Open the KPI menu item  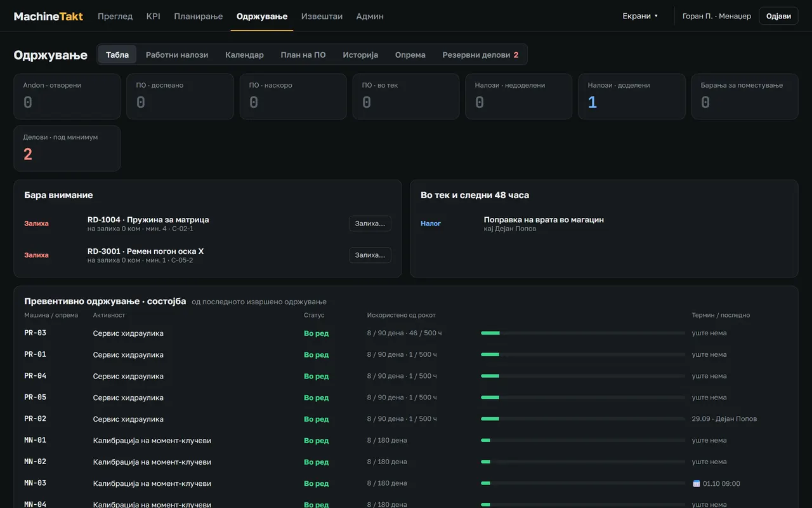click(153, 17)
